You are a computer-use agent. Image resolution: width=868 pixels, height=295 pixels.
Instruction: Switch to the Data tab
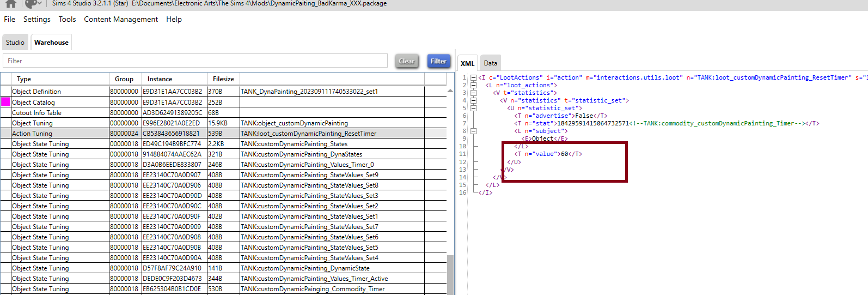[491, 63]
